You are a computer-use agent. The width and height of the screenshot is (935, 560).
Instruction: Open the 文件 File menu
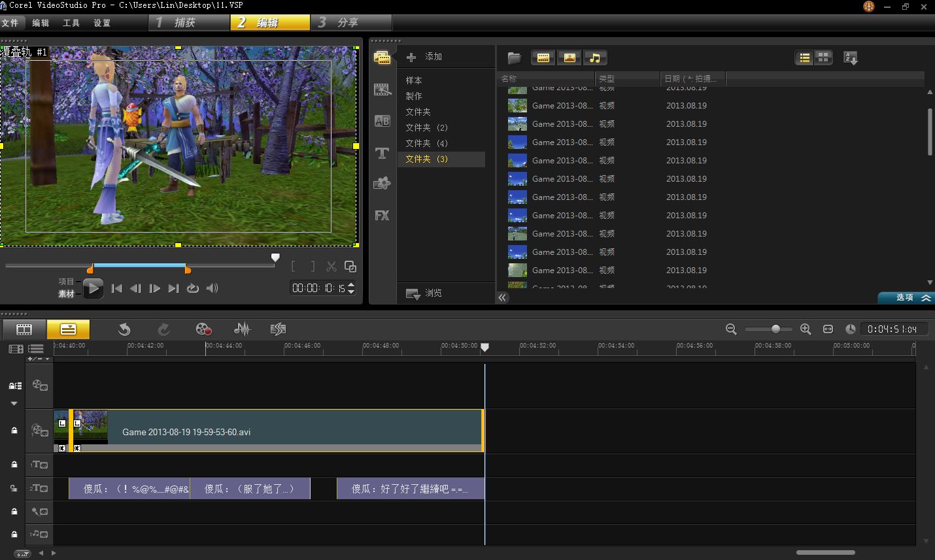click(x=10, y=23)
